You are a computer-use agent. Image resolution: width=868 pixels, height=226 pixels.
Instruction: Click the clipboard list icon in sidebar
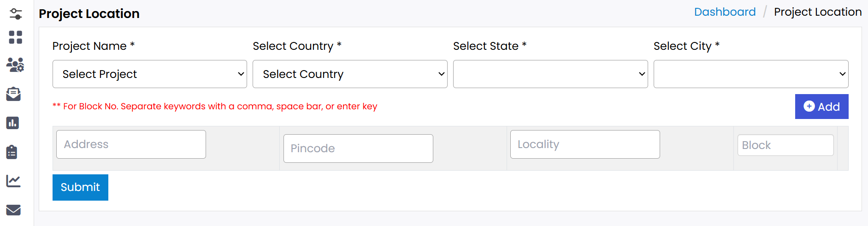(x=12, y=152)
